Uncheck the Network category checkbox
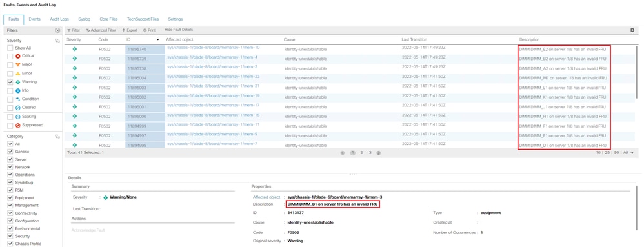 (x=10, y=168)
